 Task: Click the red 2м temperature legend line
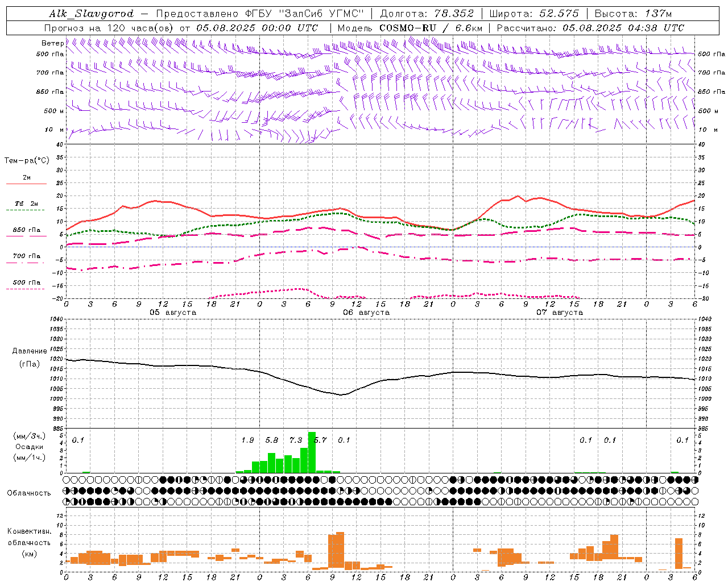pyautogui.click(x=26, y=184)
